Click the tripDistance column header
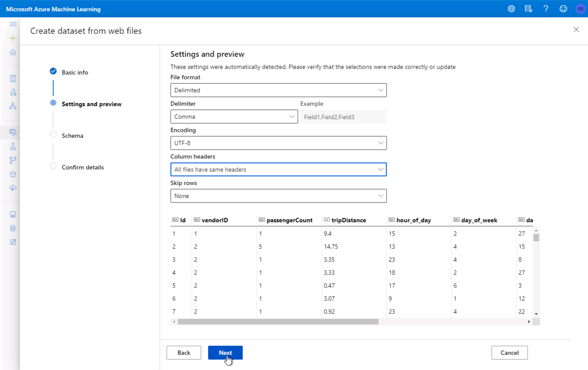588x370 pixels. (349, 220)
